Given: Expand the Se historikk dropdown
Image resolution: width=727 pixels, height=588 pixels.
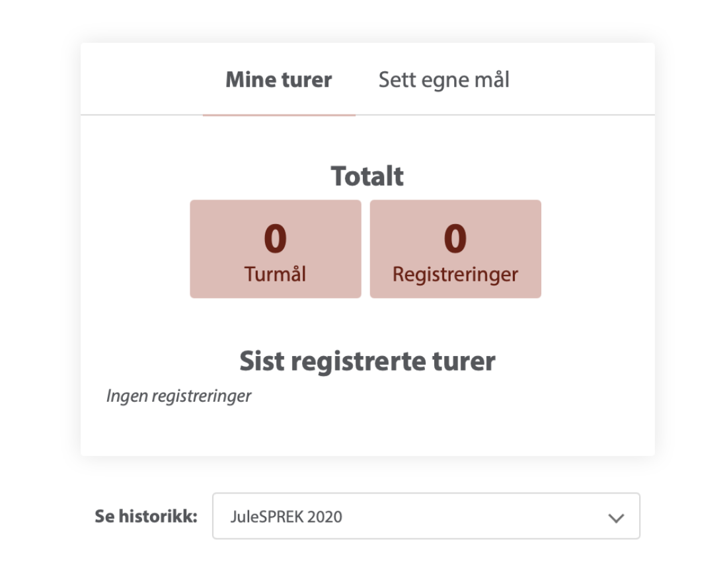Looking at the screenshot, I should 426,517.
